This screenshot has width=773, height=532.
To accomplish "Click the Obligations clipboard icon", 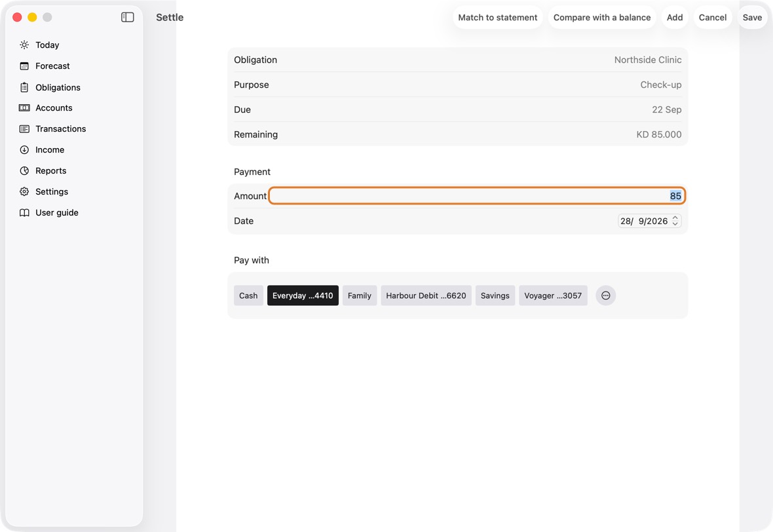I will coord(24,87).
